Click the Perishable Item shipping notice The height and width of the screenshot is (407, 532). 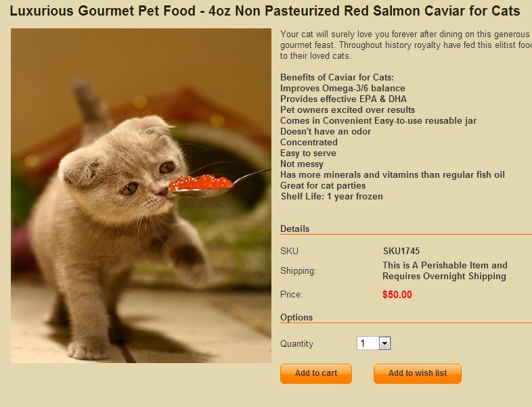pos(445,270)
